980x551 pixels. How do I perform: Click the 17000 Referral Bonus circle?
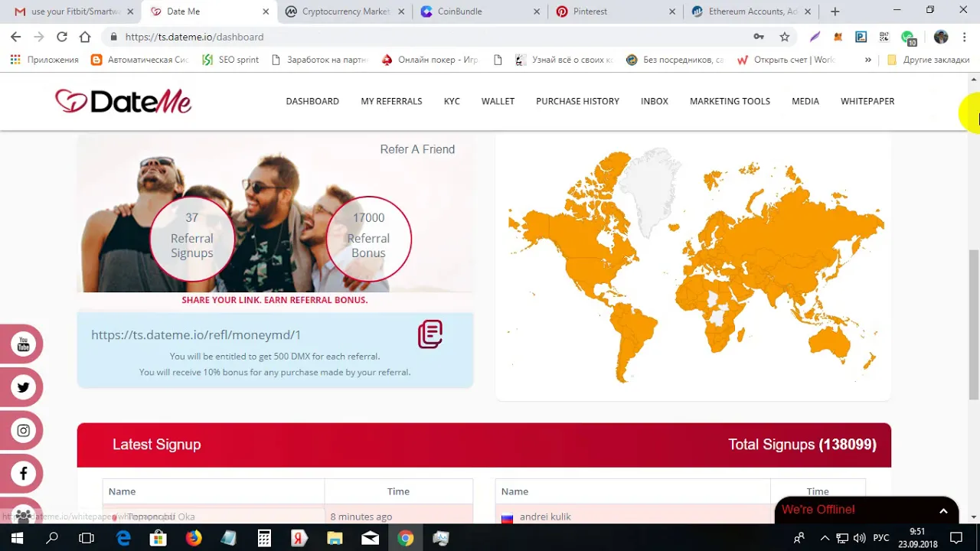(x=368, y=239)
